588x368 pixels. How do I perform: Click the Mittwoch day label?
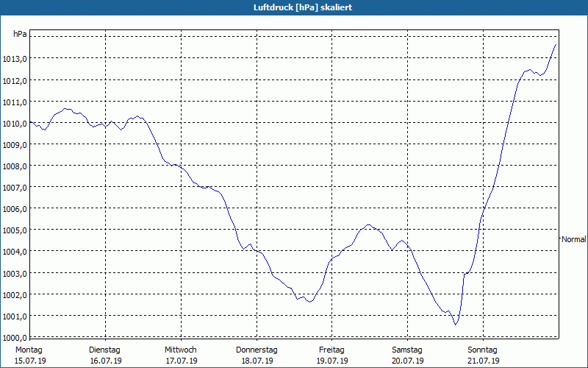click(180, 350)
